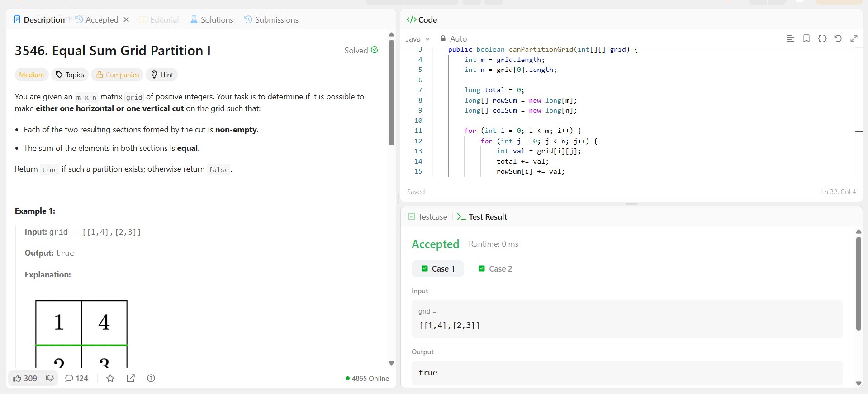The image size is (868, 394).
Task: Share the problem via the share icon
Action: click(131, 379)
